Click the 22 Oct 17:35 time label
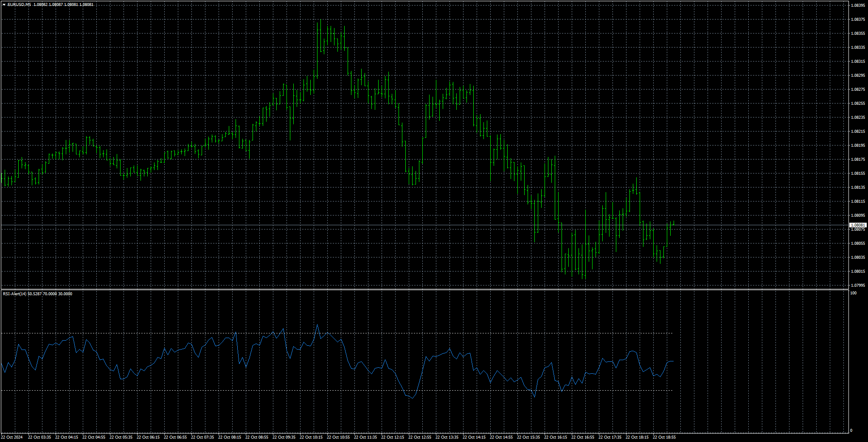The height and width of the screenshot is (442, 868). point(610,437)
